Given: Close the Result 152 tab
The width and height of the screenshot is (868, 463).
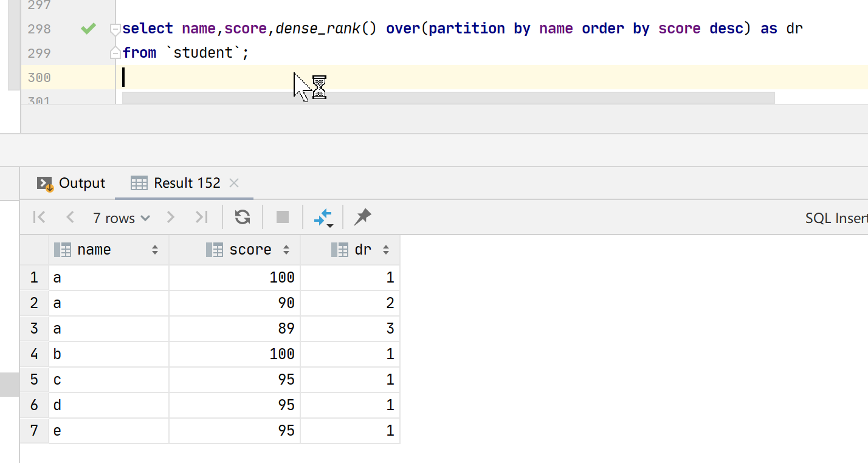Looking at the screenshot, I should click(x=235, y=183).
